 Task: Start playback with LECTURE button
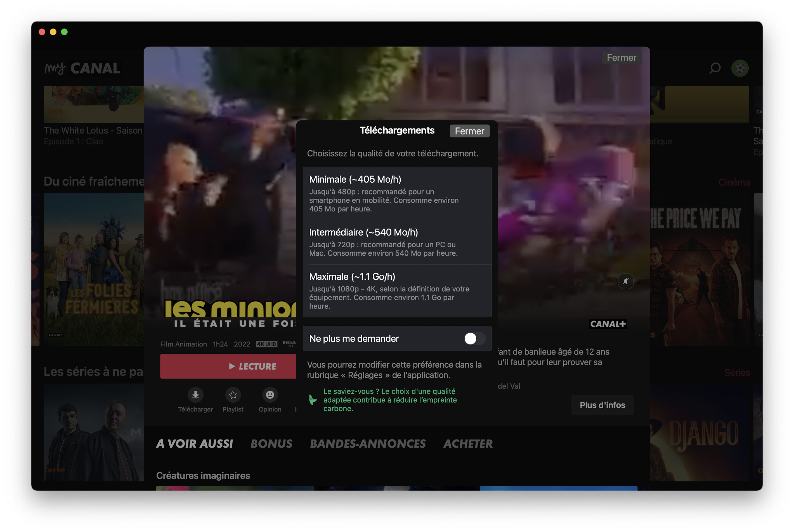coord(228,366)
